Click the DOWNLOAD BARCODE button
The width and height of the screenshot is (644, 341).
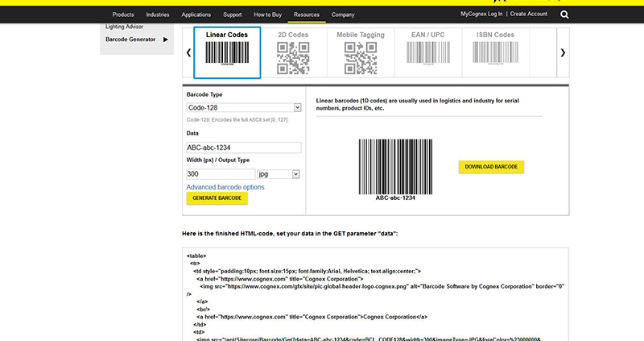pyautogui.click(x=491, y=167)
